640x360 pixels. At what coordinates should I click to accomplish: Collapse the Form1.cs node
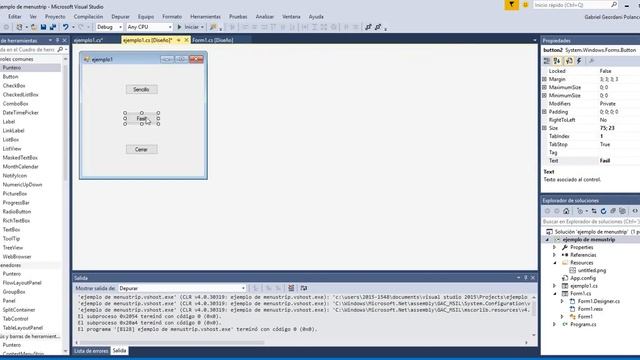[x=555, y=293]
